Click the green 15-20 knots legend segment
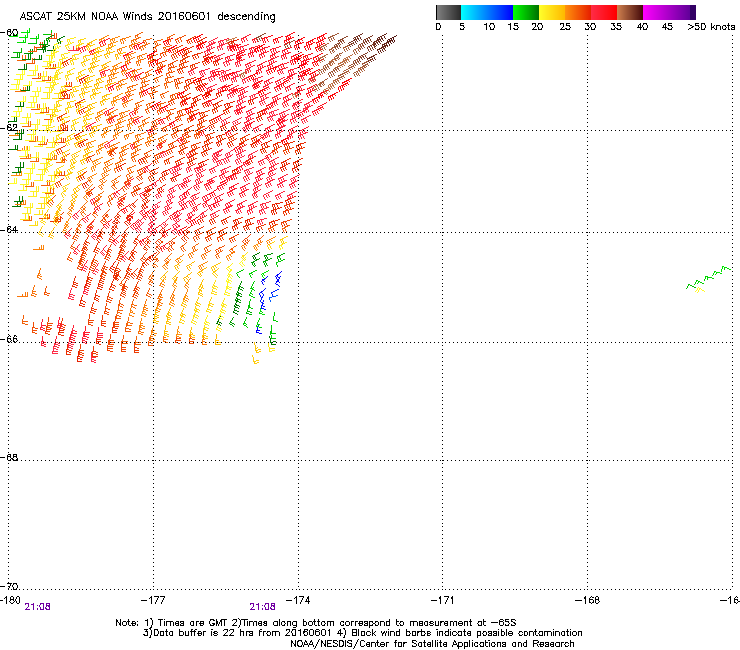Viewport: 740px width, 650px height. click(x=526, y=12)
